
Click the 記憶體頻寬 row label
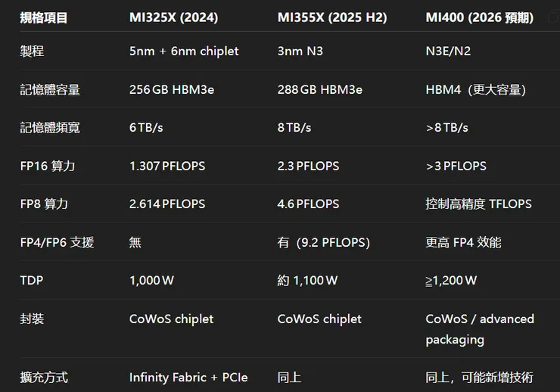point(50,128)
